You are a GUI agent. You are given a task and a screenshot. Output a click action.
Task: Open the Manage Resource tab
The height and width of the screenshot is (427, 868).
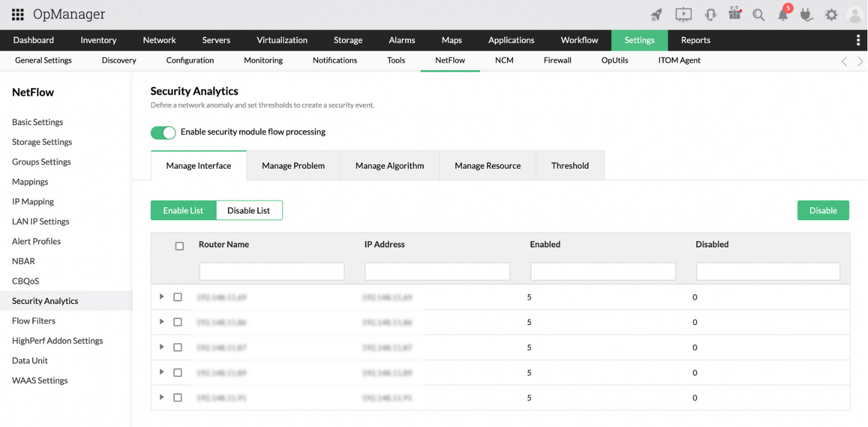pyautogui.click(x=488, y=165)
